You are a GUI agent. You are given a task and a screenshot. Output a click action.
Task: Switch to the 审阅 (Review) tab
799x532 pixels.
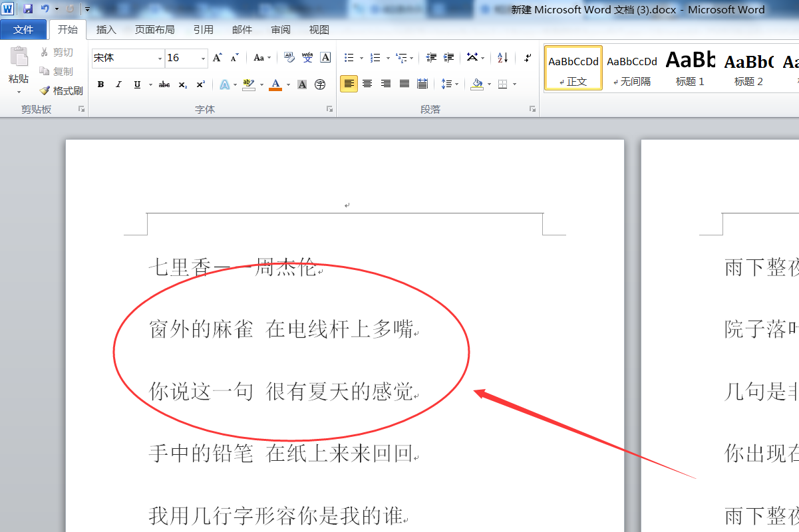(x=280, y=30)
